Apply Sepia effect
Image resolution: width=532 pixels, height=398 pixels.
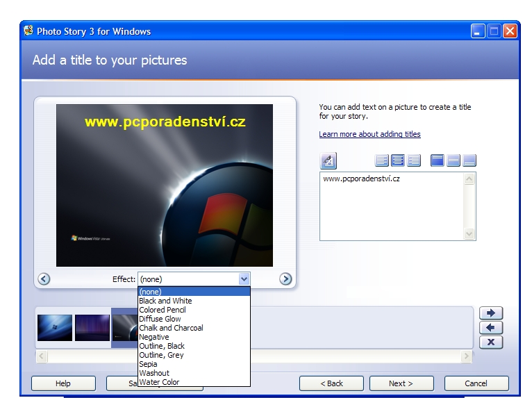[194, 364]
